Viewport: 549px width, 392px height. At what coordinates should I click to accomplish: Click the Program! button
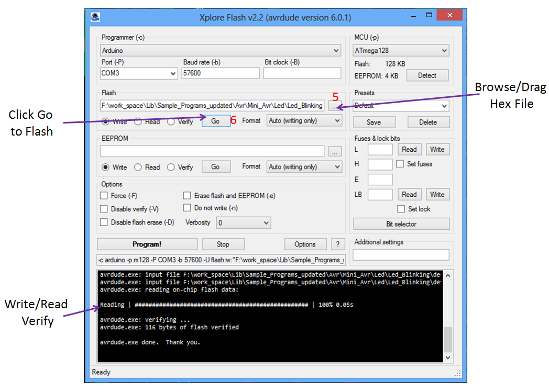tap(147, 244)
